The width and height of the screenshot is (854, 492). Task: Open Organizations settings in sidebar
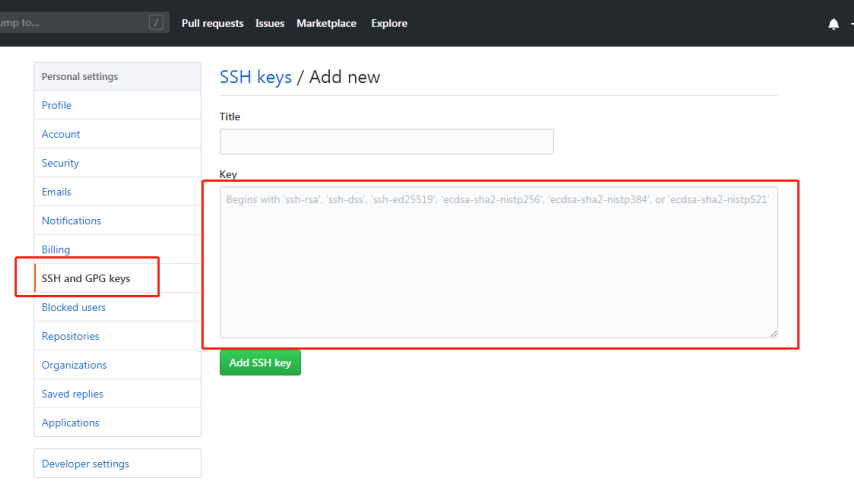[x=117, y=365]
